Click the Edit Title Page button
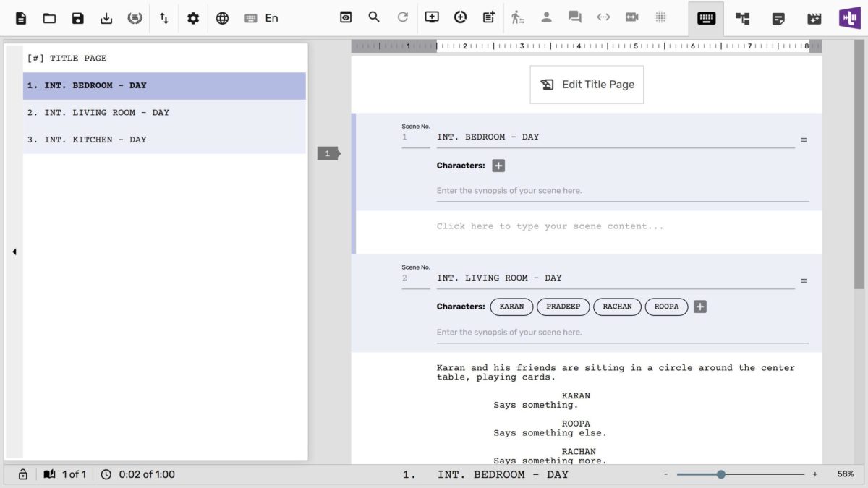Image resolution: width=868 pixels, height=488 pixels. (x=587, y=85)
